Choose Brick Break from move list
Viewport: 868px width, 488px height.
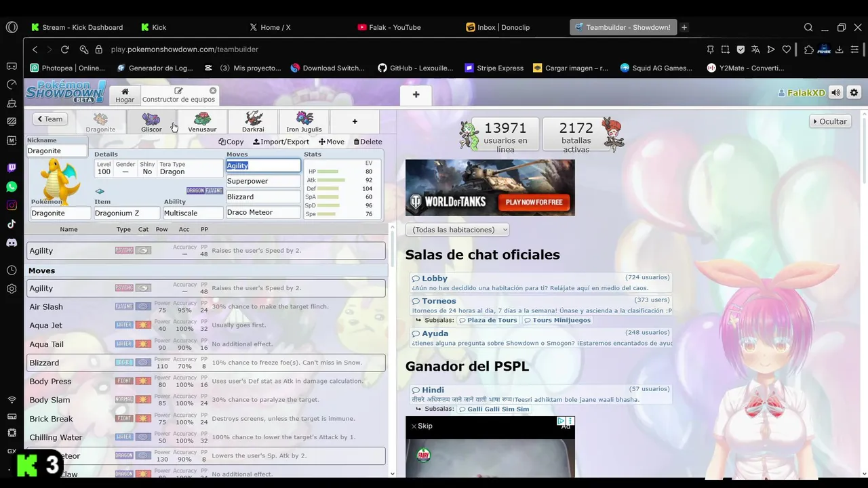206,419
